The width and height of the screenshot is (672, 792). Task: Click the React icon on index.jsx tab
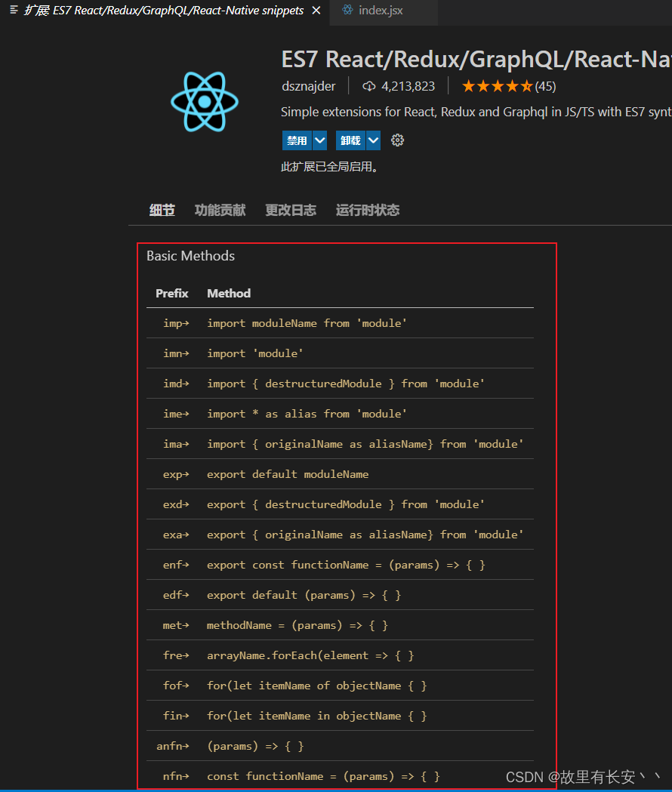(x=347, y=10)
